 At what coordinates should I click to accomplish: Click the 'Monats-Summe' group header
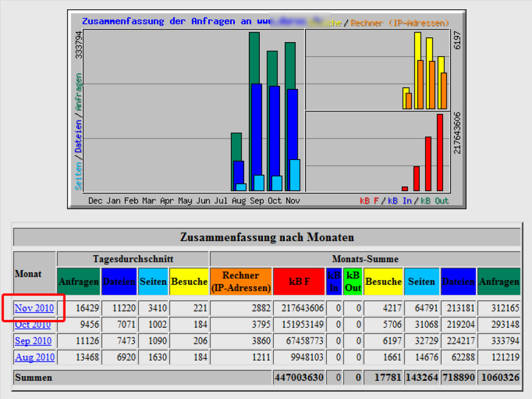click(x=365, y=259)
